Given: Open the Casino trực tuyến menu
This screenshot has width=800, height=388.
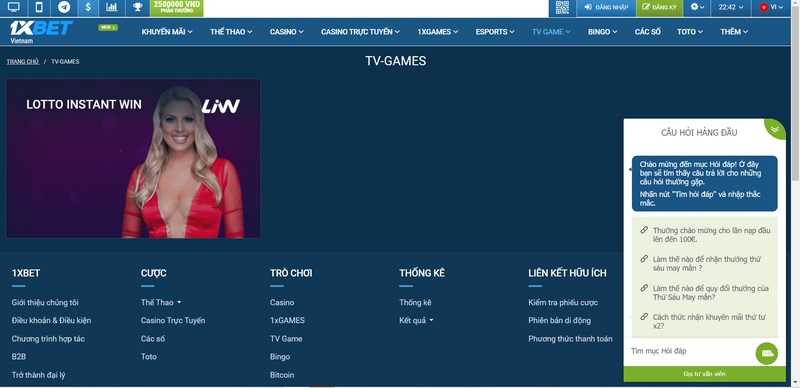Looking at the screenshot, I should tap(361, 32).
